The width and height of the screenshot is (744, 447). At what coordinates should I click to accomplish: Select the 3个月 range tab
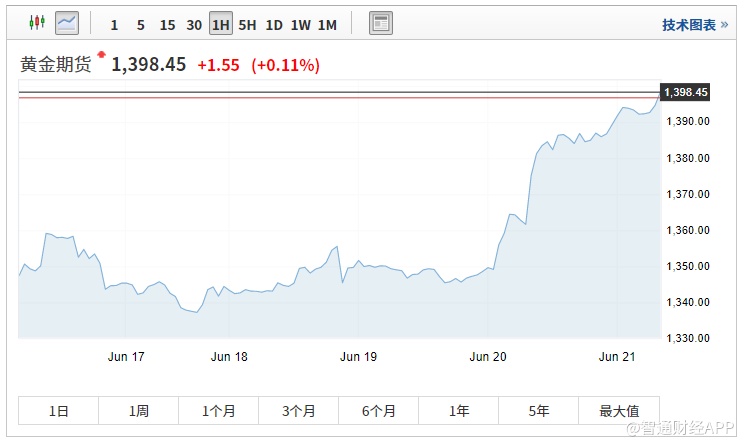299,410
